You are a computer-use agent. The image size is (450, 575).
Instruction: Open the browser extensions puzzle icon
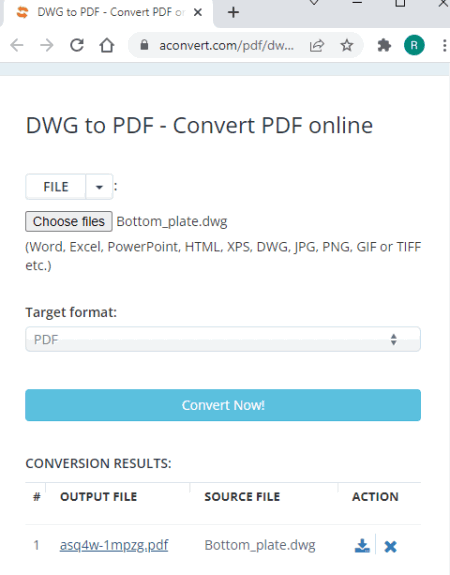click(x=384, y=45)
